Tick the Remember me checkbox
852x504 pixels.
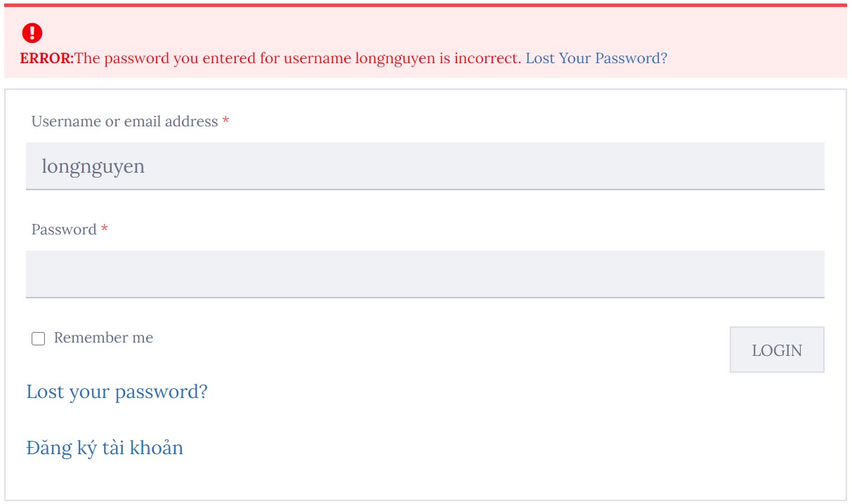coord(39,339)
